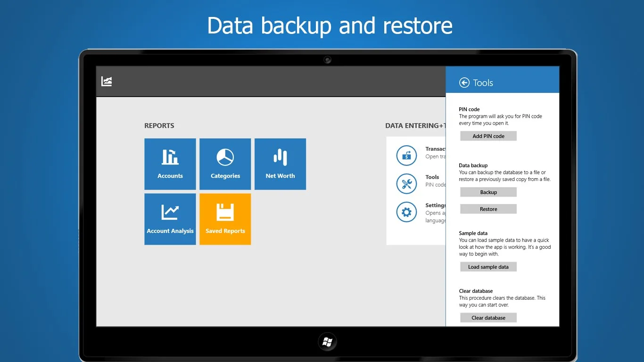Click the REPORTS section heading
The width and height of the screenshot is (644, 362).
coord(159,126)
